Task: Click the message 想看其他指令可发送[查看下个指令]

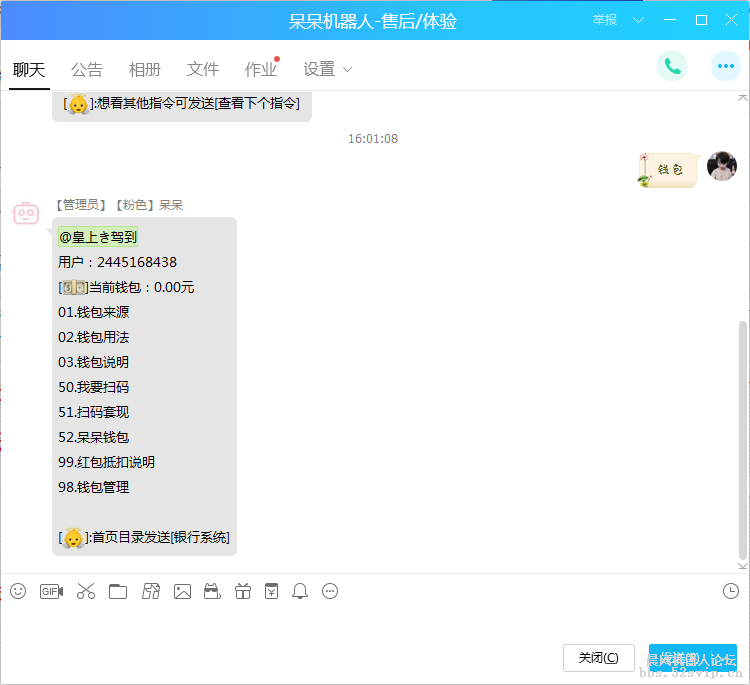Action: [181, 103]
